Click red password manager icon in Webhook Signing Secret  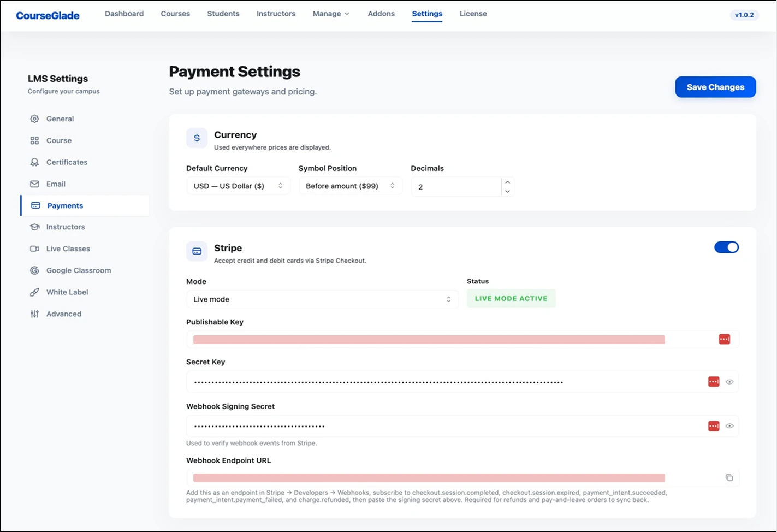coord(713,426)
